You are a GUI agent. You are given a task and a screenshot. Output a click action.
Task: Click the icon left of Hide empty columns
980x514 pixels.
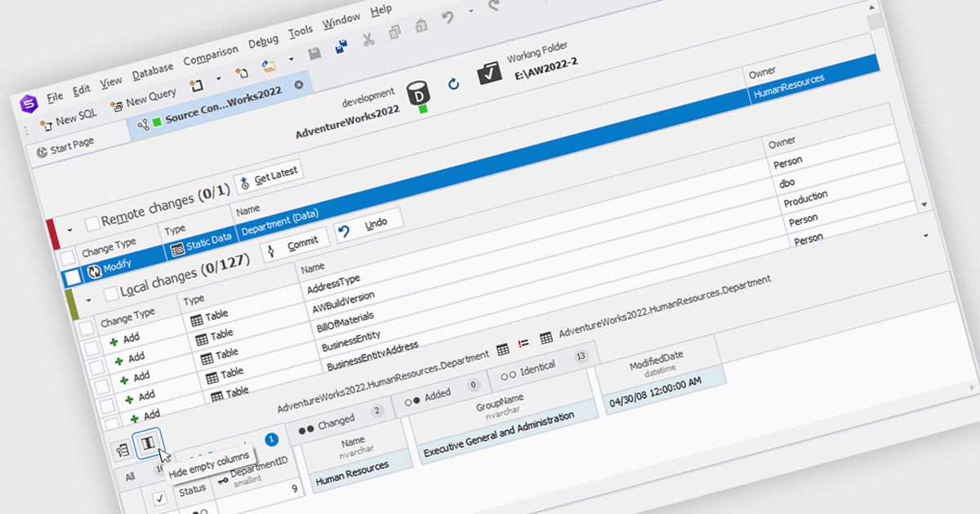tap(122, 449)
